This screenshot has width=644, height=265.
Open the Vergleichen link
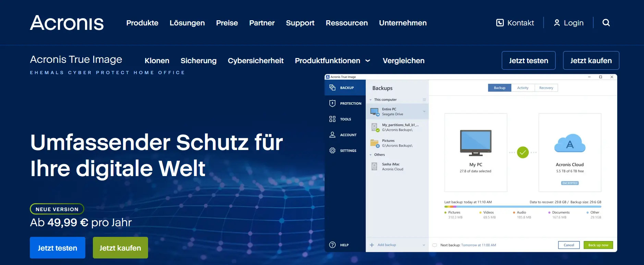pyautogui.click(x=404, y=61)
